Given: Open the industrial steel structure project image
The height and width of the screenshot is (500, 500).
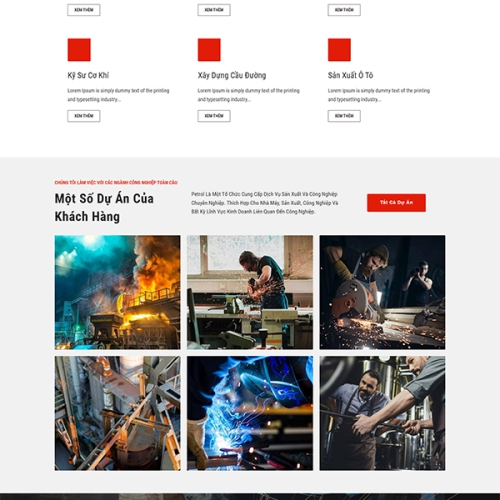Looking at the screenshot, I should 118,413.
